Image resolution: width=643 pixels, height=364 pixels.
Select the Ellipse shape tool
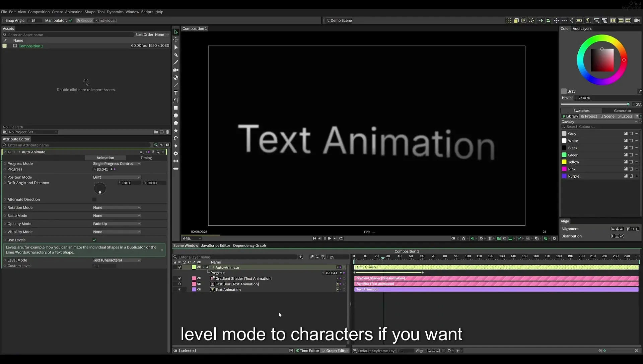(176, 115)
